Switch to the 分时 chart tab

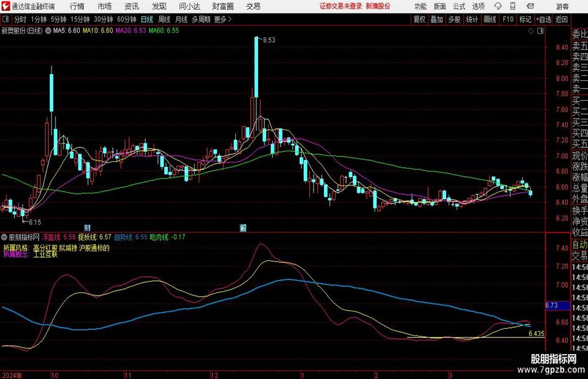click(21, 19)
